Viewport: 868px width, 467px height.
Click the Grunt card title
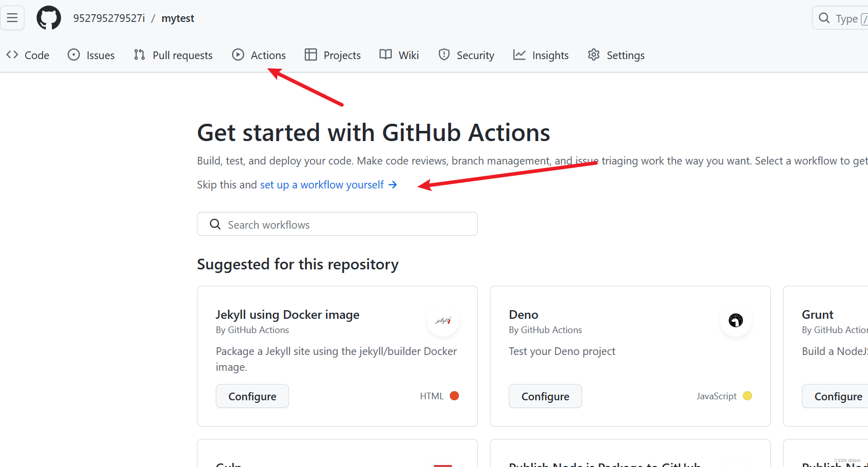click(818, 315)
